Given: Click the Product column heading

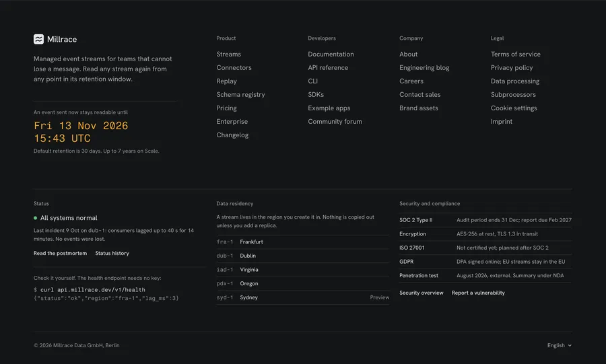Looking at the screenshot, I should click(226, 38).
